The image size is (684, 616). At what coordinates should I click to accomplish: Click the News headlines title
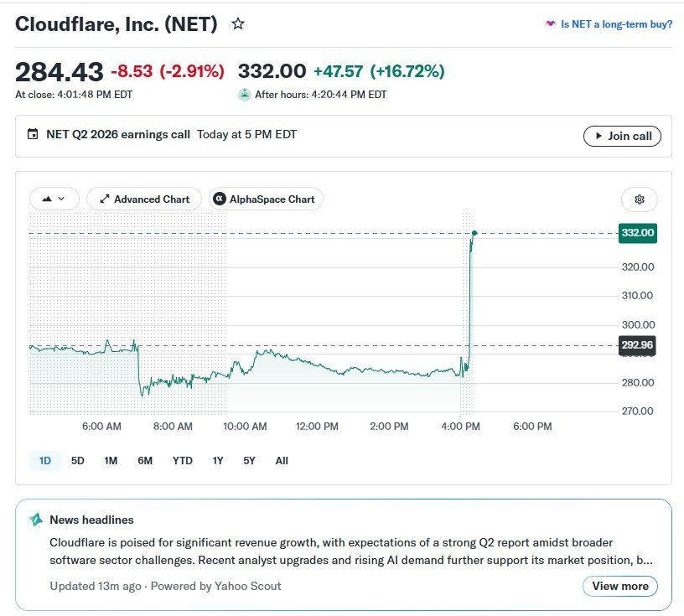point(91,520)
